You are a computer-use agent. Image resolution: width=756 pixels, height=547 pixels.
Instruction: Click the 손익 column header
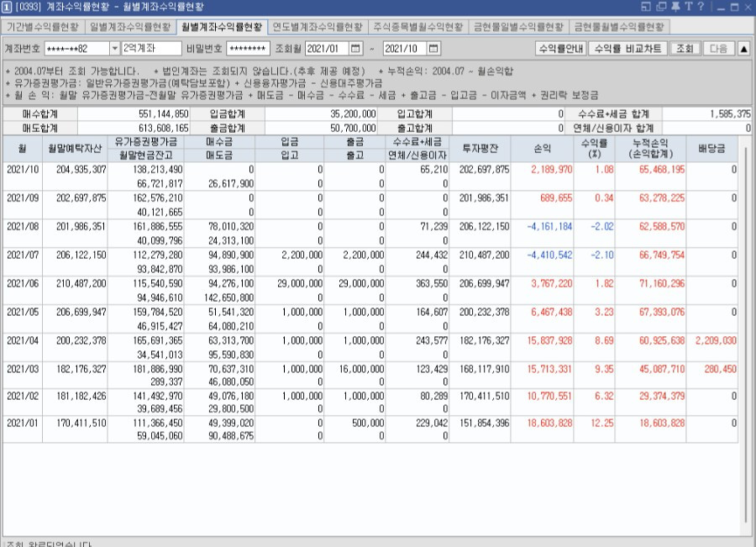542,149
